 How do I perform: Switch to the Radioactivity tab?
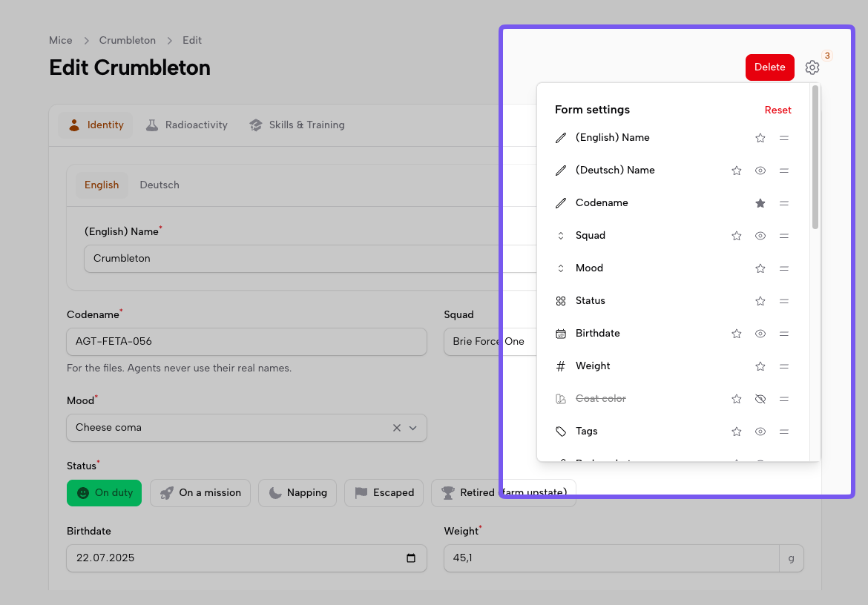click(x=186, y=125)
